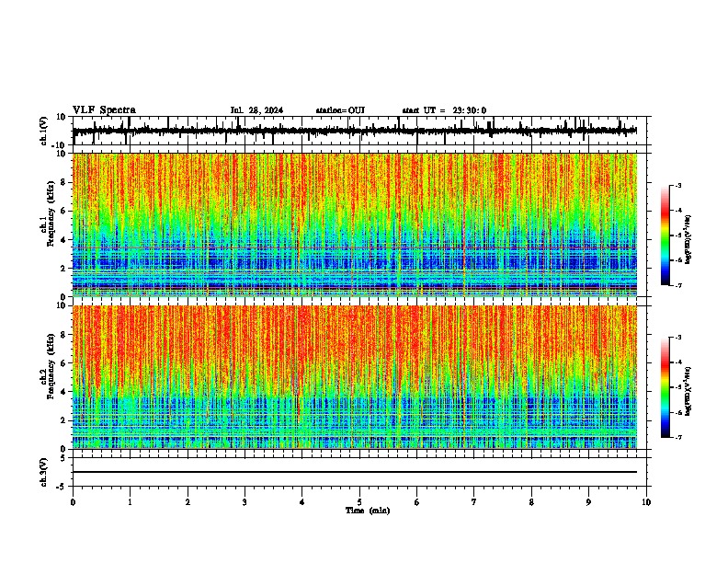Click the "8" kHz tick of ch.2 frequency axis
Screen dimensions: 728x563
(x=63, y=335)
